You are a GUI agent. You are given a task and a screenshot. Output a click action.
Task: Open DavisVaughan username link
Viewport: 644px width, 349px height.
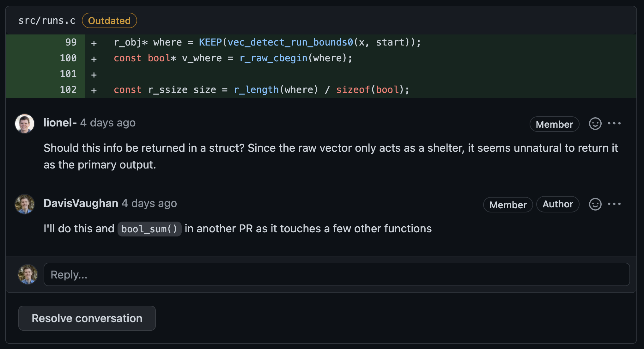[81, 203]
